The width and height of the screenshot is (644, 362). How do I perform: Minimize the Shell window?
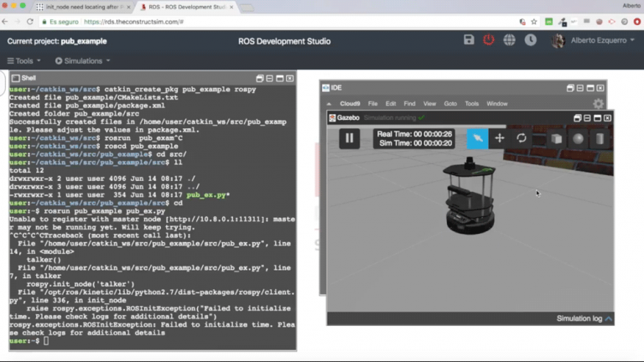coord(269,78)
